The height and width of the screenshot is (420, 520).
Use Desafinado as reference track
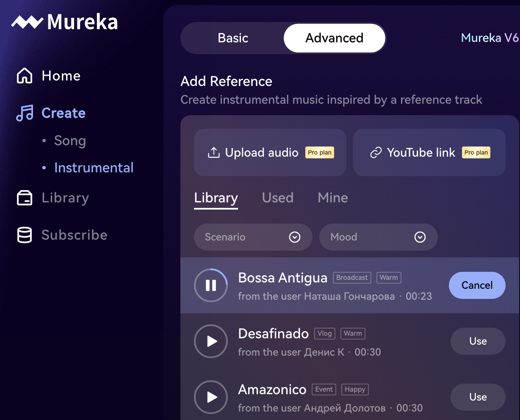tap(478, 341)
